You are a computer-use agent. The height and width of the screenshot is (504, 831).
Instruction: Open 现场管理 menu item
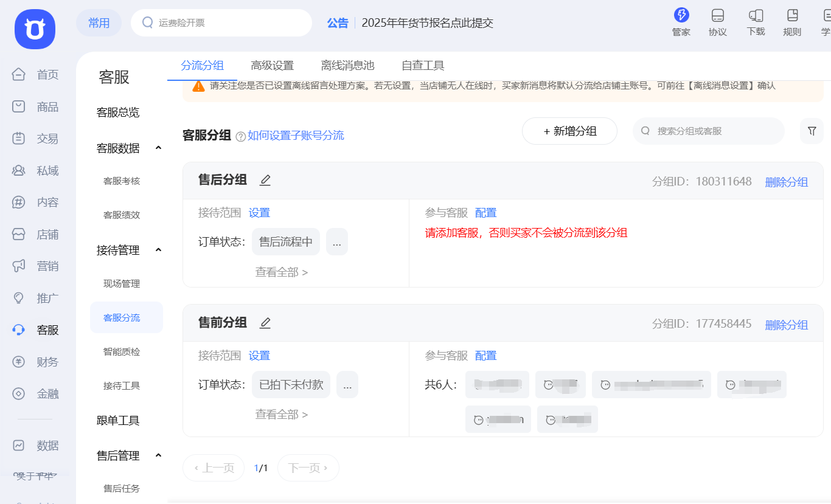(x=122, y=284)
